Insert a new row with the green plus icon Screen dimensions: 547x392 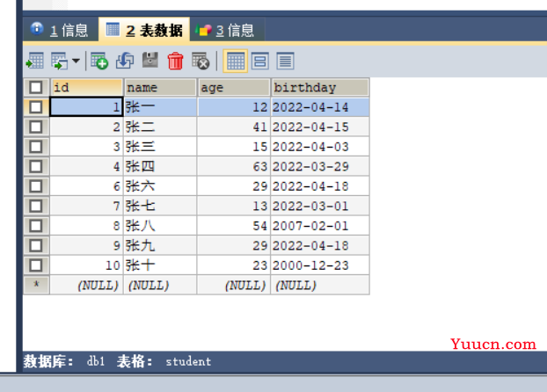(99, 61)
